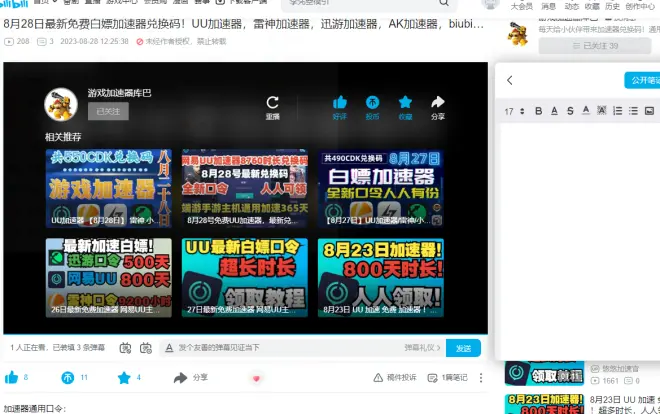Viewport: 660px width, 414px height.
Task: Toggle the danmaku display switch icon
Action: click(x=126, y=348)
